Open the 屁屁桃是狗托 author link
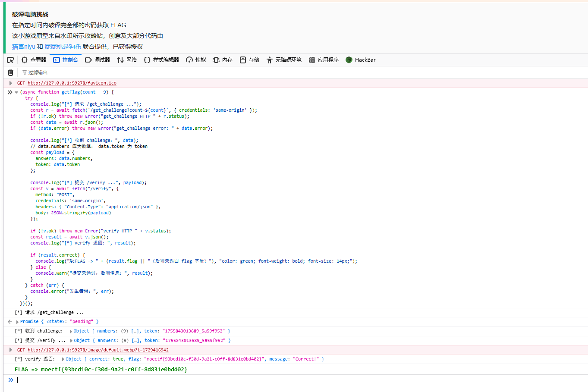 pos(63,47)
